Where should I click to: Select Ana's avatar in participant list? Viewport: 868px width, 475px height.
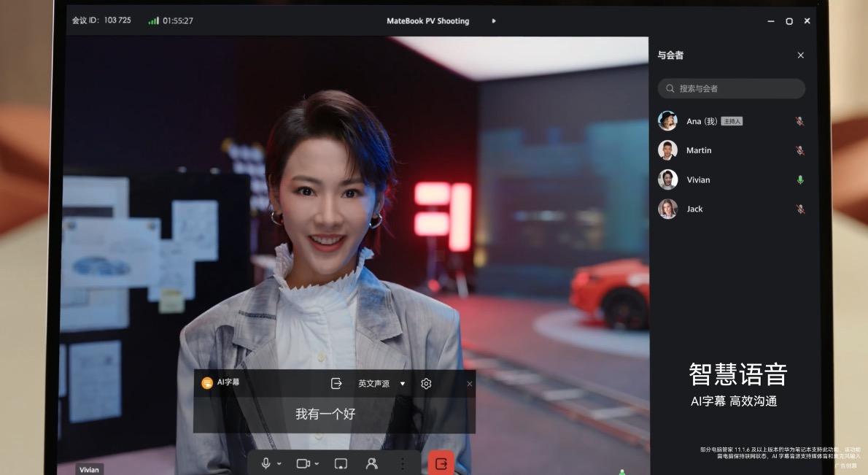[x=667, y=120]
